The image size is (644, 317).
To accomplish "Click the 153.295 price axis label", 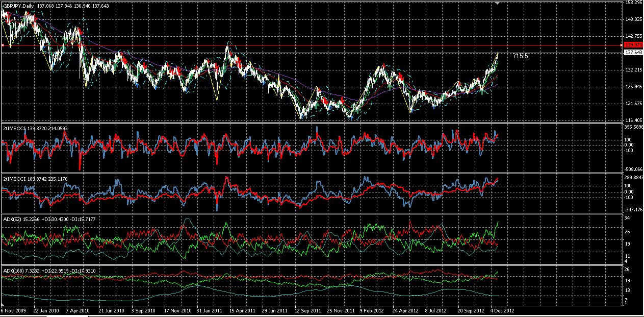I will point(633,3).
